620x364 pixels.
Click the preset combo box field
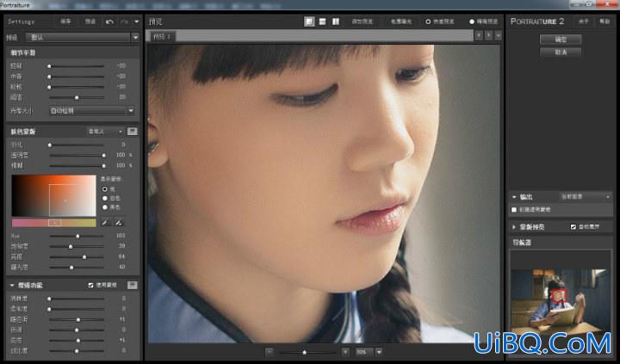click(x=77, y=38)
